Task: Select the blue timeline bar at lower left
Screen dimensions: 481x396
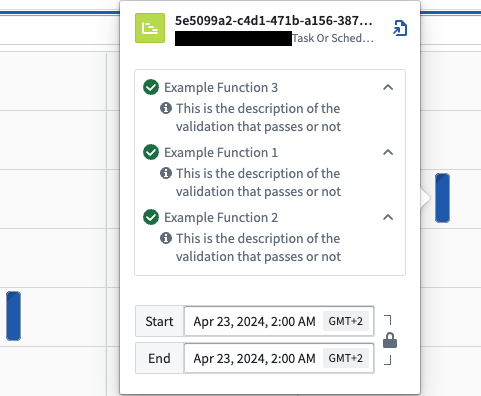Action: click(x=13, y=316)
